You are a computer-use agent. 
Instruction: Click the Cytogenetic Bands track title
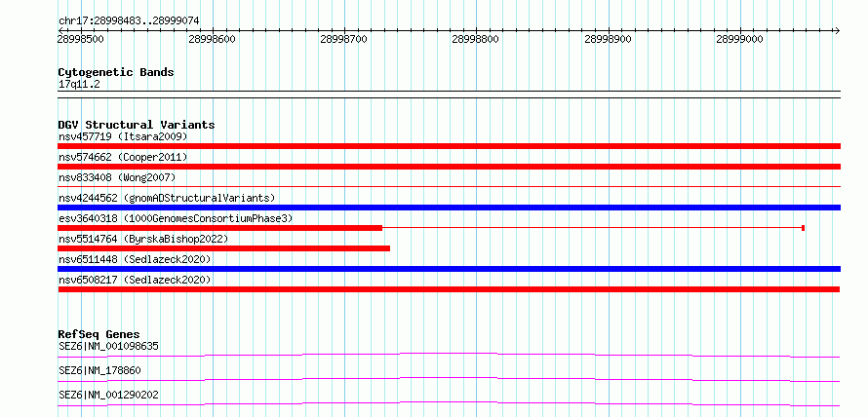[116, 72]
